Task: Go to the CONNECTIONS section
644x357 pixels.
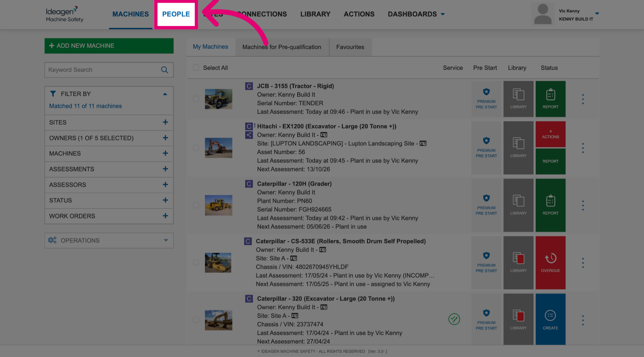Action: 262,14
